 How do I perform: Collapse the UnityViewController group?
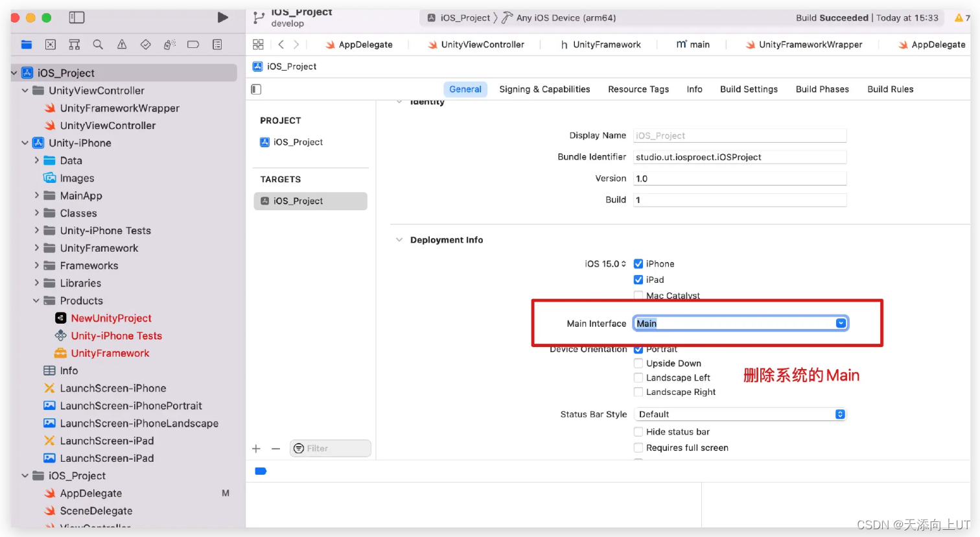point(25,90)
